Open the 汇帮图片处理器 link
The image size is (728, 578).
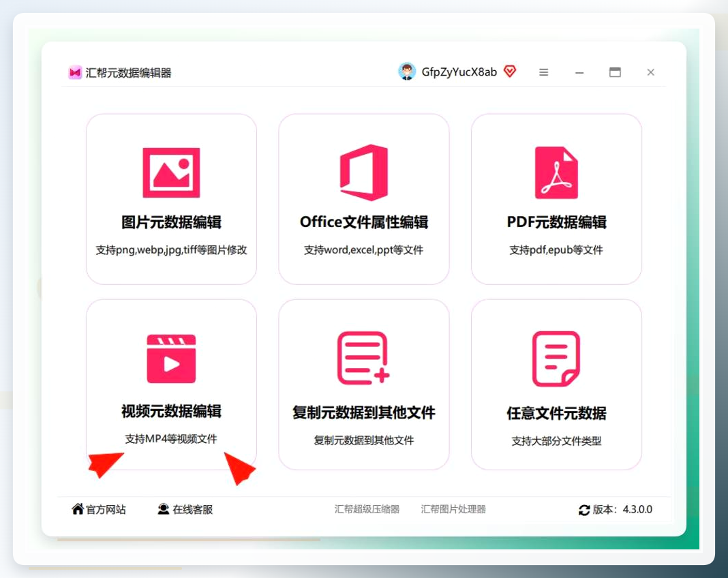click(453, 509)
